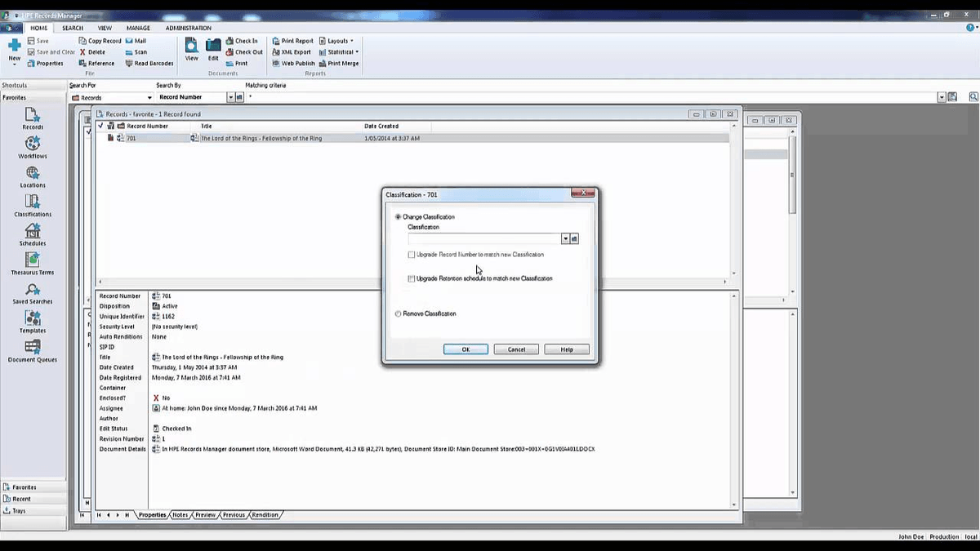Switch to the MANAGE ribbon tab
The width and height of the screenshot is (980, 551).
[x=138, y=28]
